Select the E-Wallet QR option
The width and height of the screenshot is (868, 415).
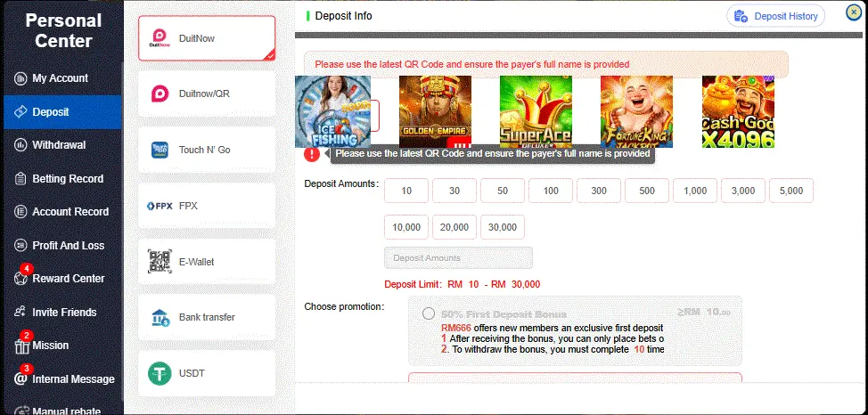[x=207, y=262]
